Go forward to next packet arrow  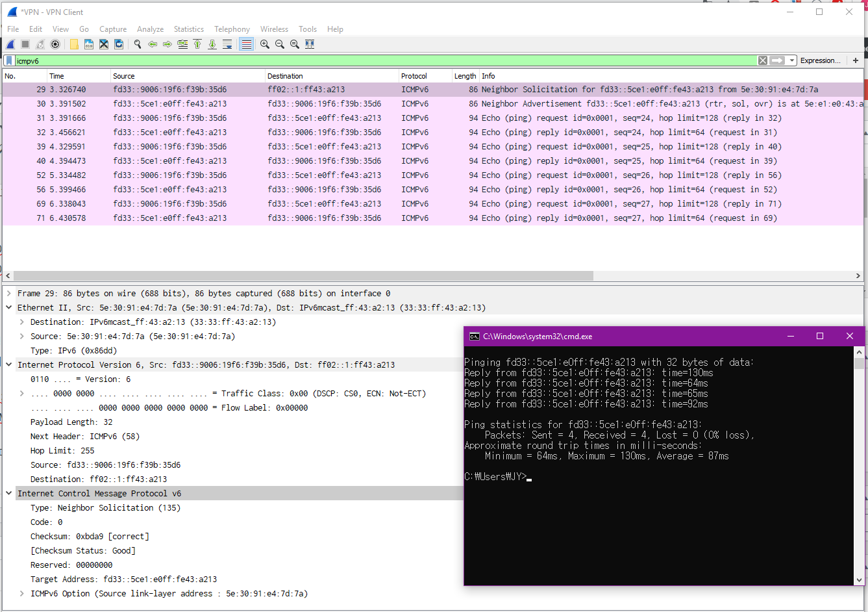(x=167, y=44)
